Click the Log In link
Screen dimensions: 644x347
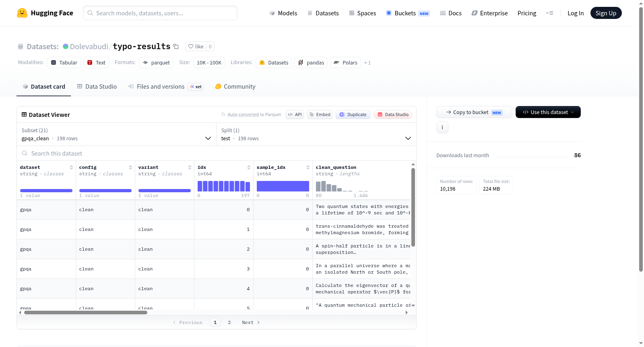coord(576,13)
